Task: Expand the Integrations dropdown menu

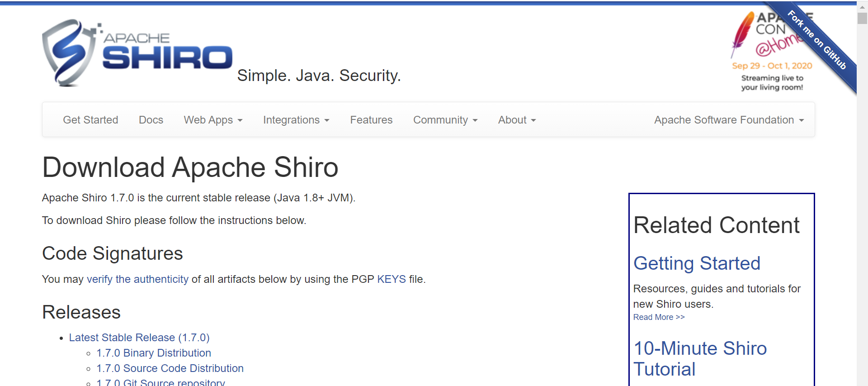Action: 296,120
